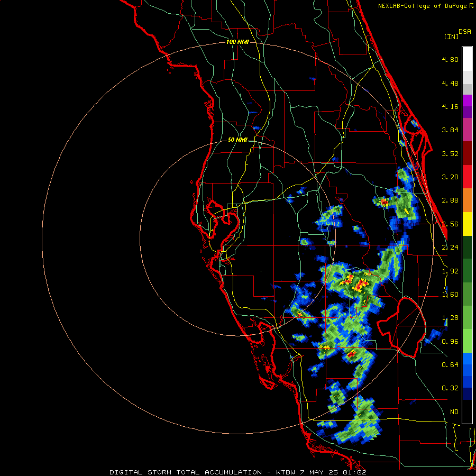476x476 pixels.
Task: Select the bright red swatch in the scale
Action: click(x=467, y=177)
